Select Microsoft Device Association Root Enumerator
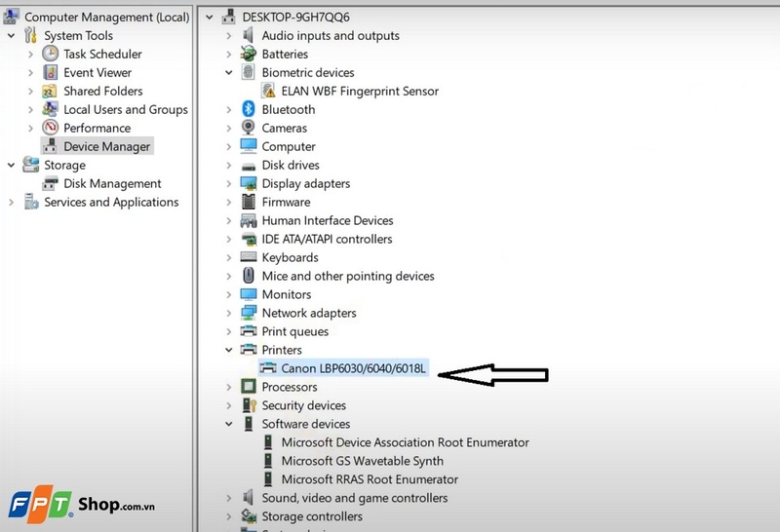Image resolution: width=780 pixels, height=532 pixels. (405, 442)
